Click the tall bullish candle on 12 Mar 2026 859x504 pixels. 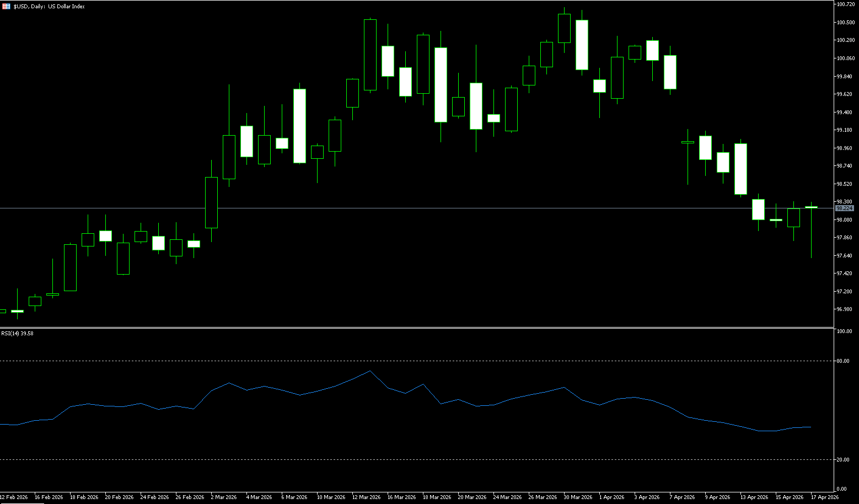tap(370, 55)
